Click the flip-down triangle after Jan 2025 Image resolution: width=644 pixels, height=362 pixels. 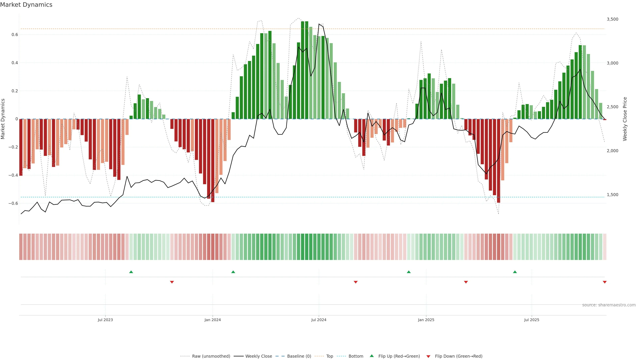(466, 282)
